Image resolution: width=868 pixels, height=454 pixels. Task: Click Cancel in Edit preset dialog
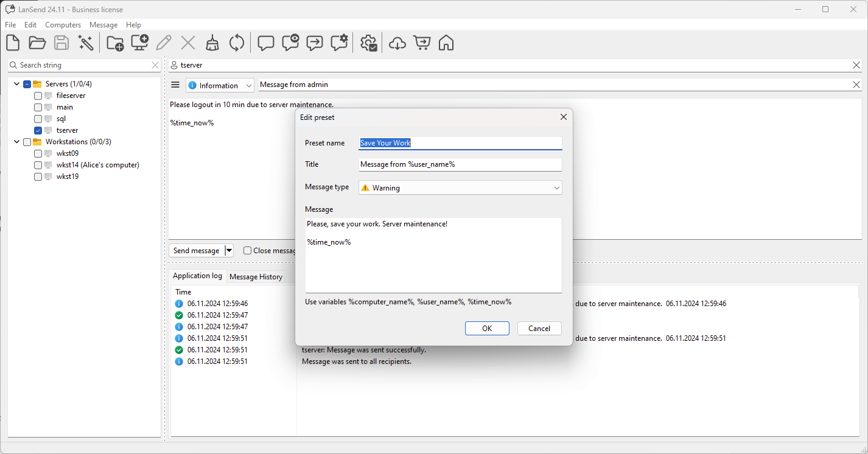click(539, 328)
